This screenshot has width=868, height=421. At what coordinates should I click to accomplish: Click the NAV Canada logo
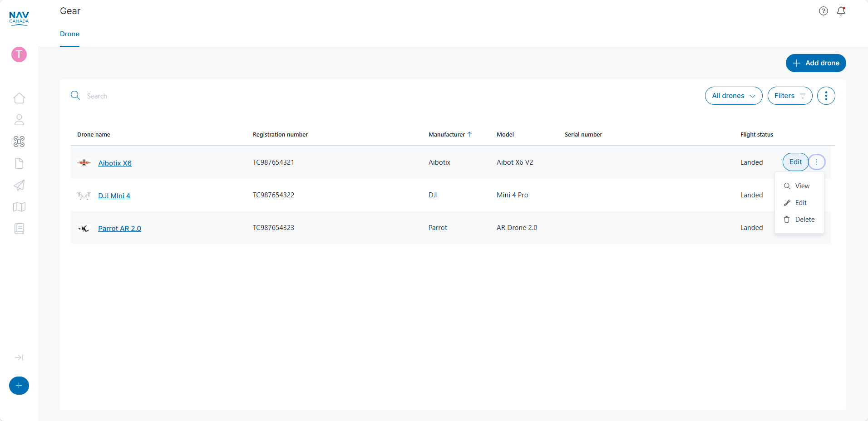[x=19, y=19]
